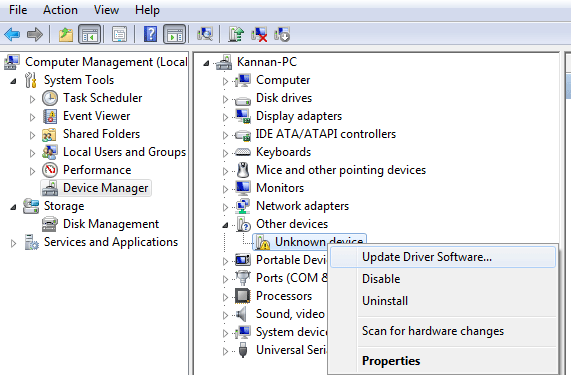Select the Ports (COM & LPT) category
571x375 pixels.
click(x=291, y=278)
